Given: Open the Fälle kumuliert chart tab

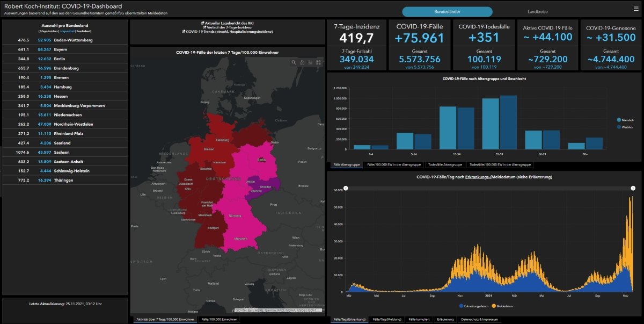Looking at the screenshot, I should (x=419, y=320).
